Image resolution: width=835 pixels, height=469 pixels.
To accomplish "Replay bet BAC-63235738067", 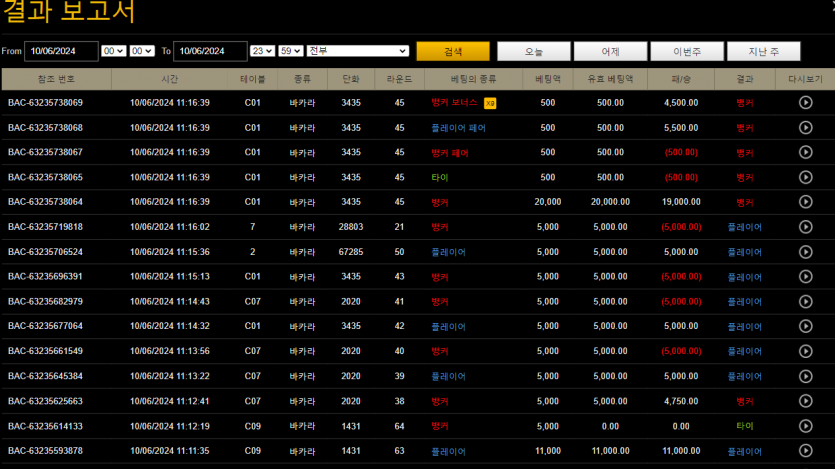I will click(x=805, y=152).
